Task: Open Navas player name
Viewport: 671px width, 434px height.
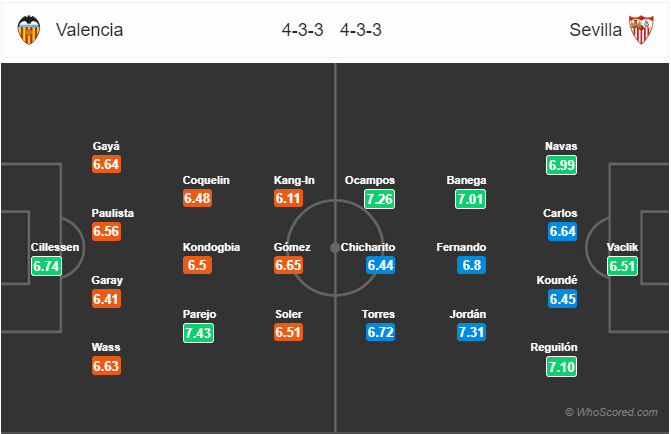Action: (x=561, y=146)
